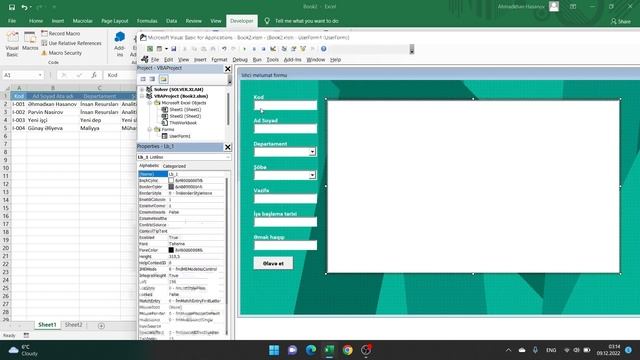Collapse the VBAProject (Book2.xlsm) node

pos(142,96)
